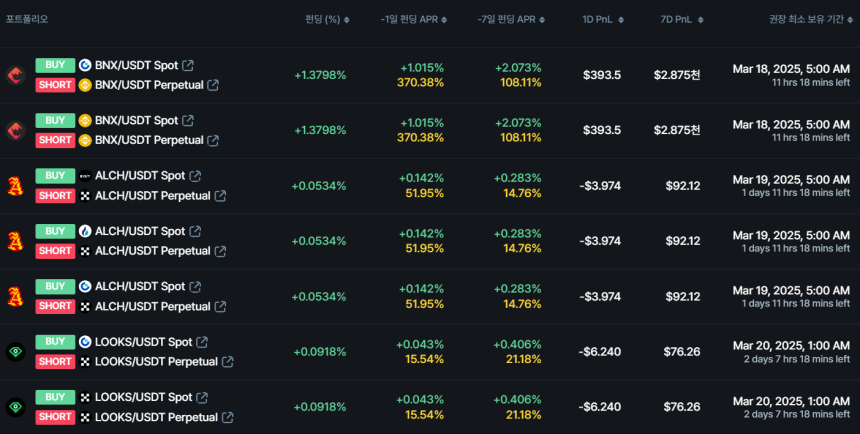
Task: Open BNX/USDT Perpetual external link in Binance-spot row
Action: [x=213, y=140]
